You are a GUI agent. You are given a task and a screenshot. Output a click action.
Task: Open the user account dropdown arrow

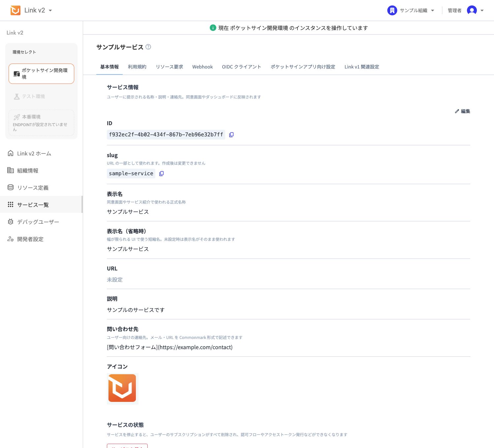point(482,11)
